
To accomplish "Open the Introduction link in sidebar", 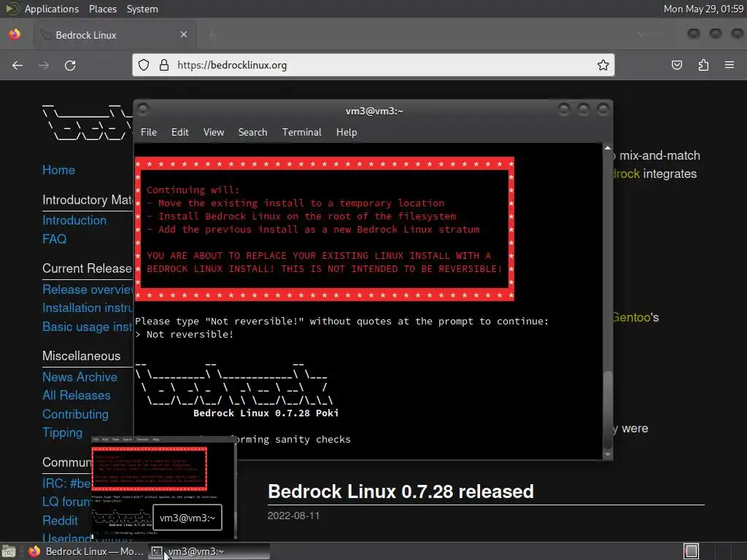I will coord(74,220).
